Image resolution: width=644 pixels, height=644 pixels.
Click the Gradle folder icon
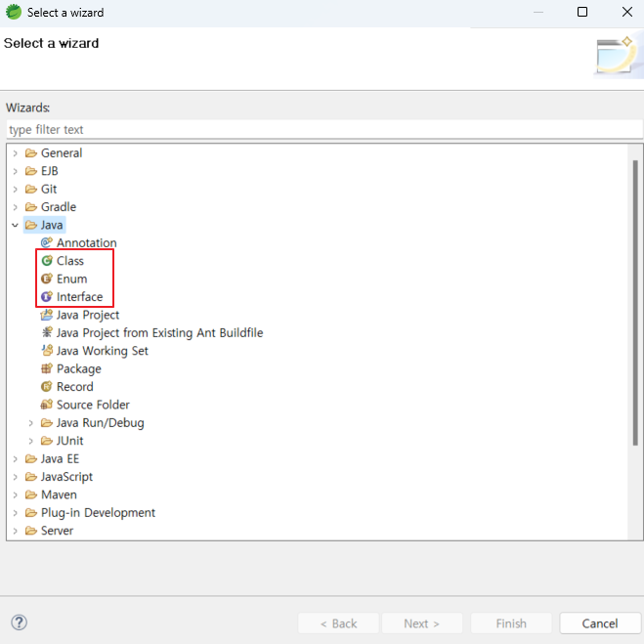(31, 207)
